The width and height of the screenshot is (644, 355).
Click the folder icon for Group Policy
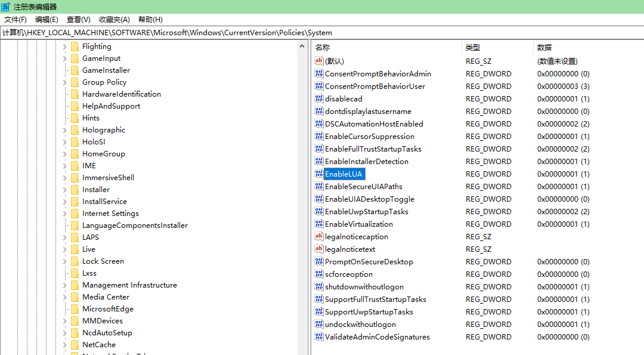point(75,82)
